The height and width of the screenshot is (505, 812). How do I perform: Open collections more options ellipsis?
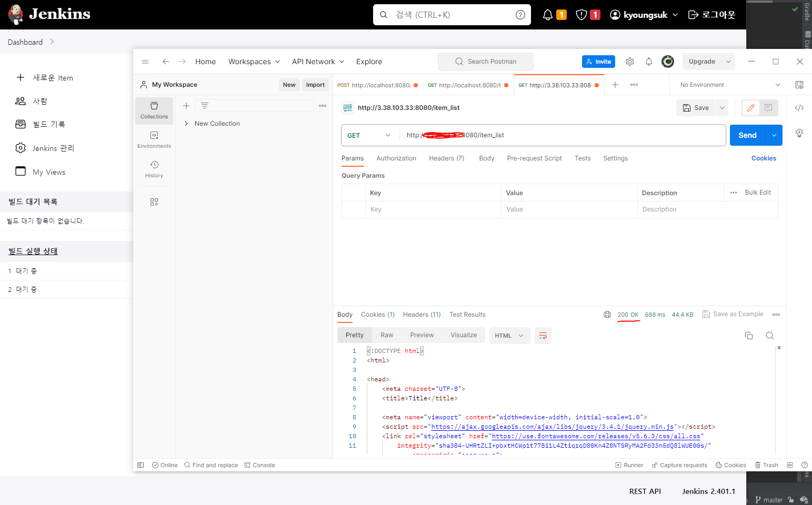(323, 106)
